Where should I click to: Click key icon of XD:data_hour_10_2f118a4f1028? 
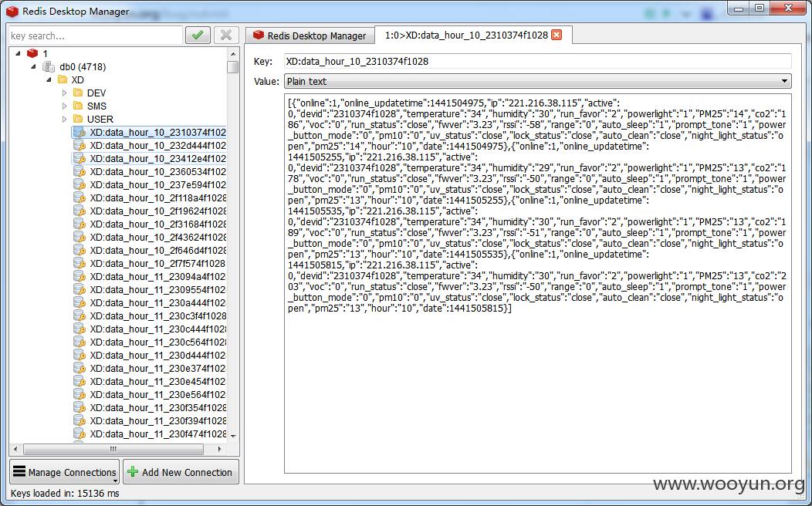pos(80,197)
